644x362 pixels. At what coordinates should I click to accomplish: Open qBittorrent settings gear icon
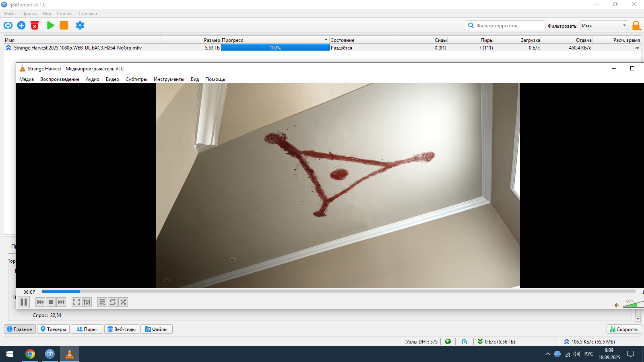[x=80, y=25]
